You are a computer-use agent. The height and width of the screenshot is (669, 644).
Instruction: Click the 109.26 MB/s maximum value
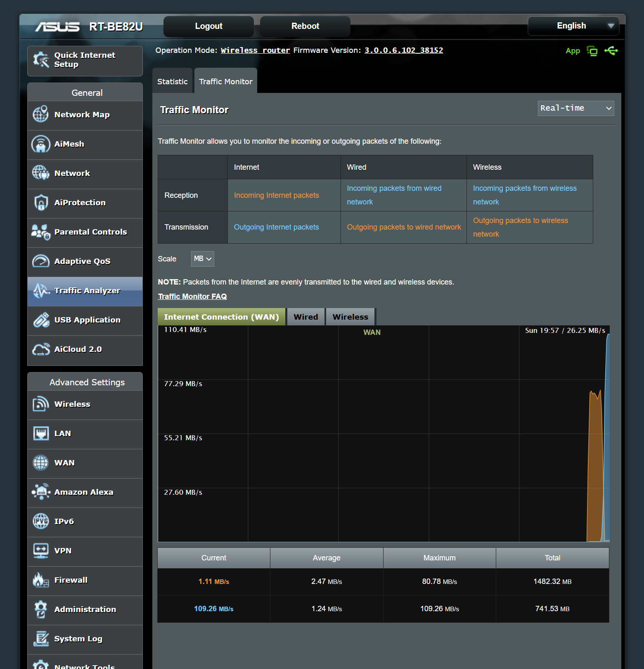coord(440,609)
